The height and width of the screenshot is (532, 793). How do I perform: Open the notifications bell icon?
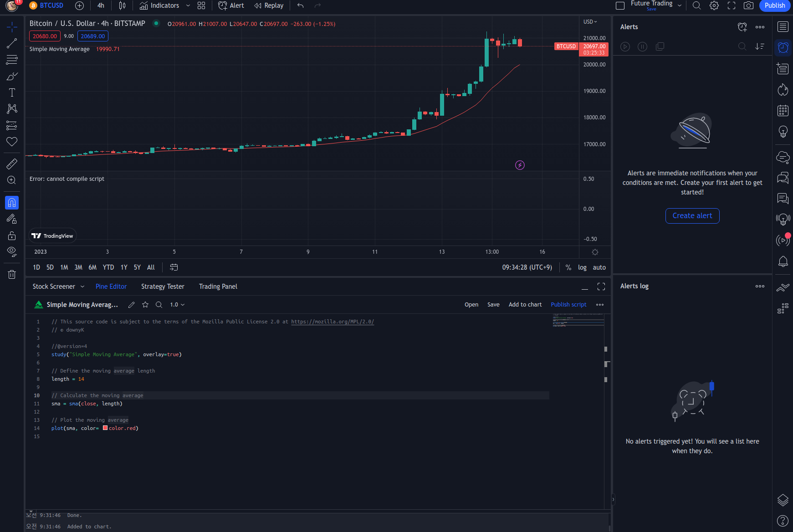tap(783, 261)
